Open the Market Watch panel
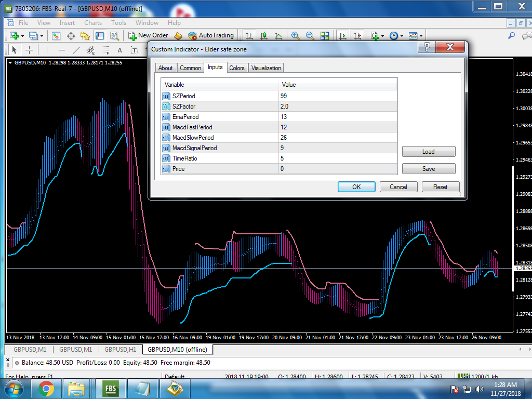Viewport: 532px width, 399px height. tap(56, 35)
